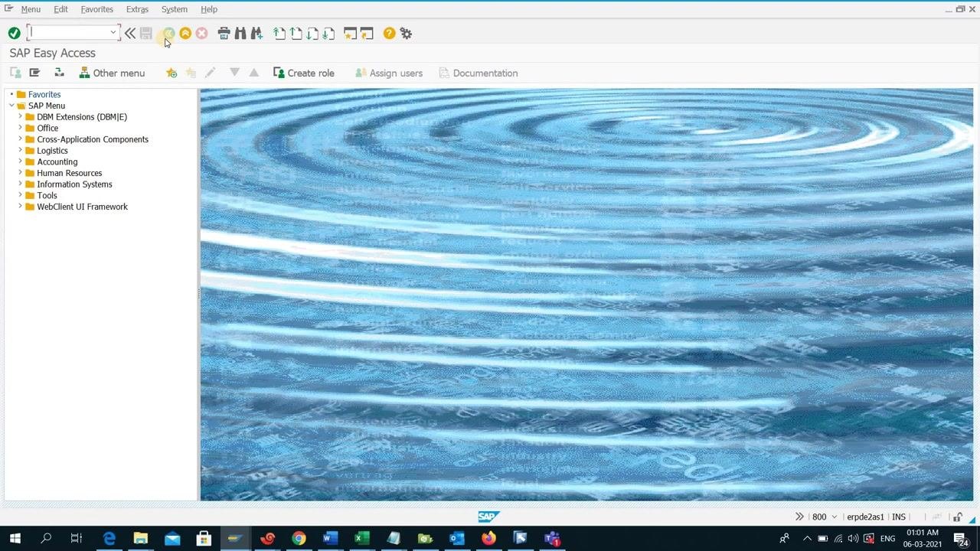The image size is (980, 551).
Task: Open the System menu
Action: (175, 9)
